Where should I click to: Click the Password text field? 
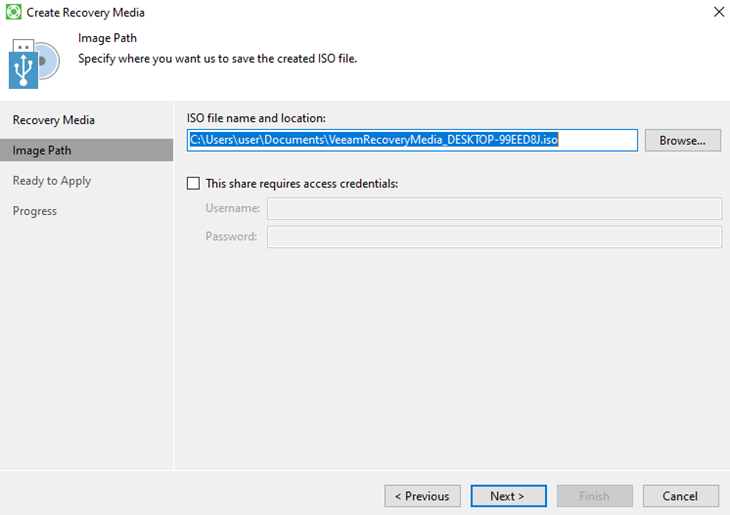point(494,237)
